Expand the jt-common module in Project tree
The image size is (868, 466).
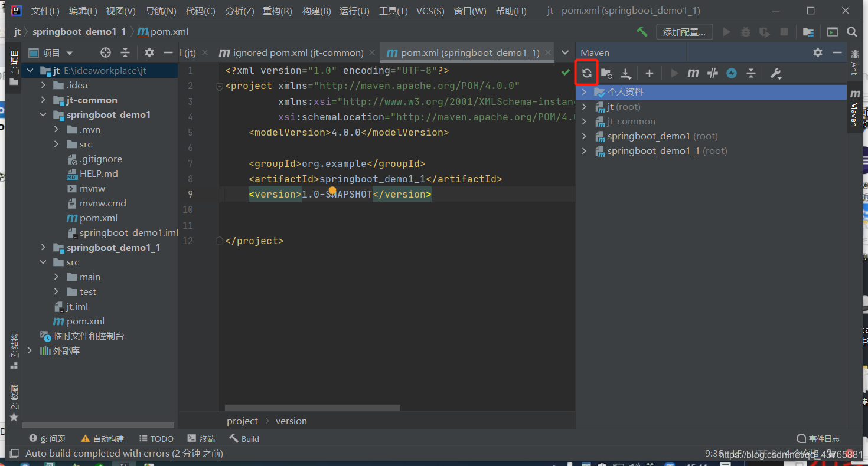(43, 100)
